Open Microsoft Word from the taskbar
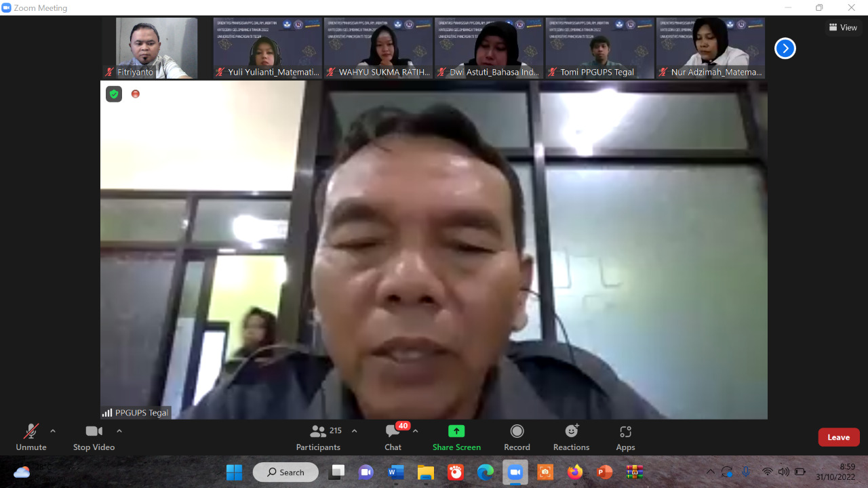 click(x=396, y=472)
